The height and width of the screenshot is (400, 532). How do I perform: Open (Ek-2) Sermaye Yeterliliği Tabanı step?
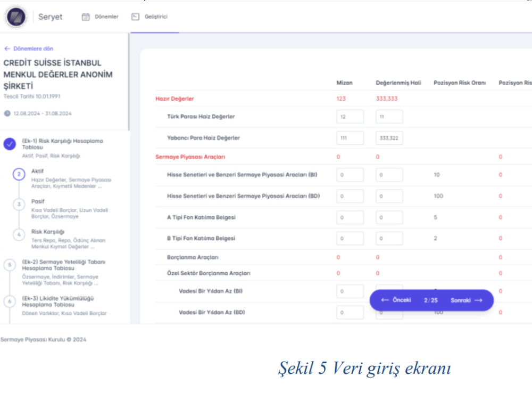tap(64, 265)
